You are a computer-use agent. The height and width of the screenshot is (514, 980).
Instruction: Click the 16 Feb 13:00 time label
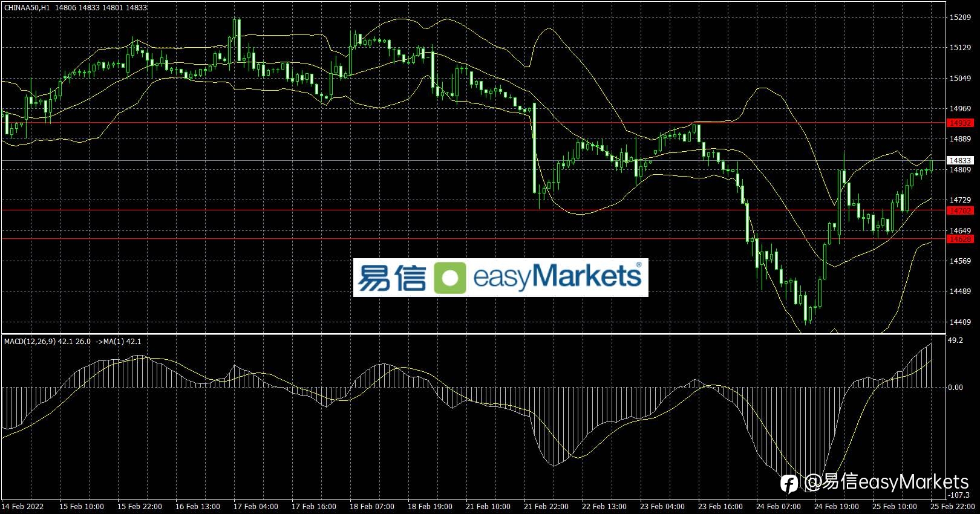198,507
